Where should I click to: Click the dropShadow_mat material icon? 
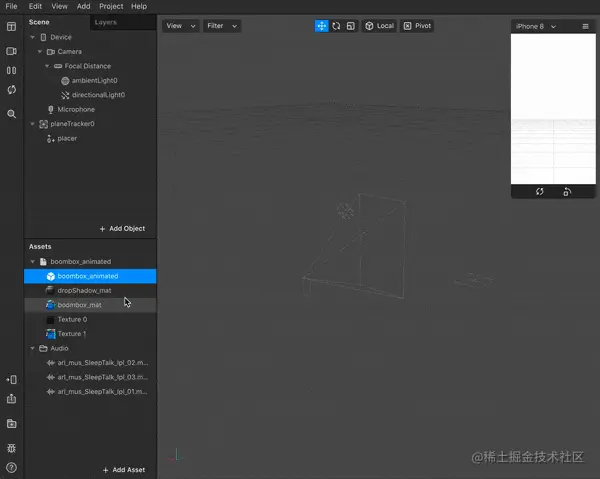50,290
